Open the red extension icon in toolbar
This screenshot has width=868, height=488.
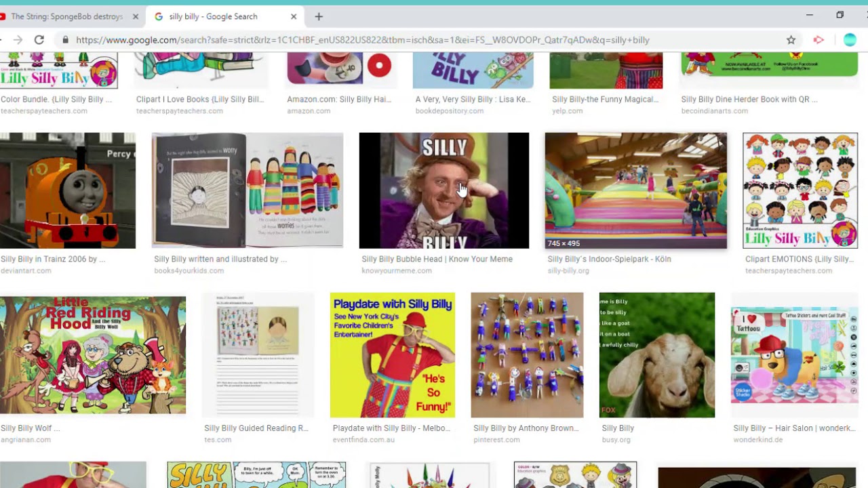[x=818, y=40]
